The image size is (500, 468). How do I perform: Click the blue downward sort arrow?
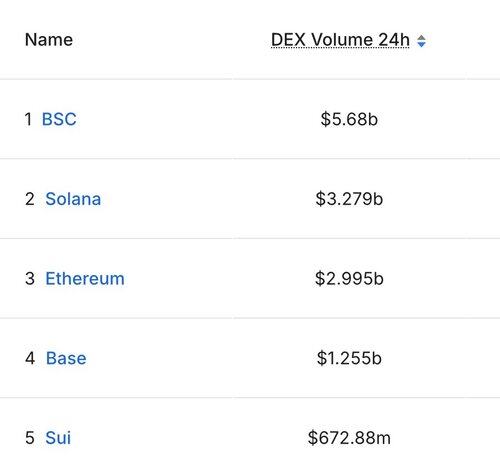[x=421, y=45]
